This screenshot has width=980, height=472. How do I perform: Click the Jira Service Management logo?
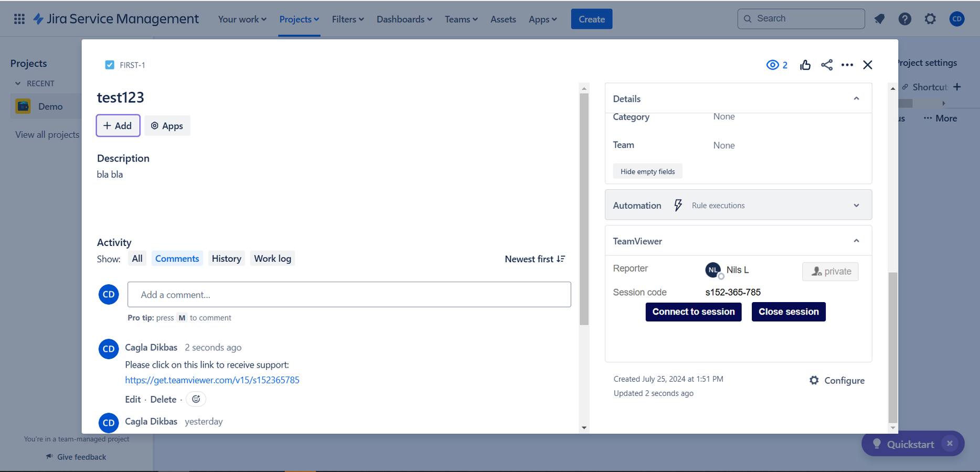click(116, 19)
